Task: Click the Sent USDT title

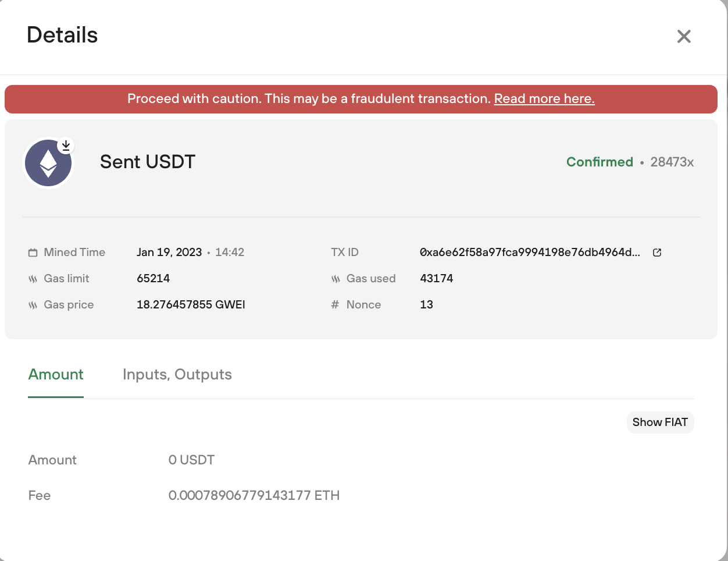Action: coord(148,162)
